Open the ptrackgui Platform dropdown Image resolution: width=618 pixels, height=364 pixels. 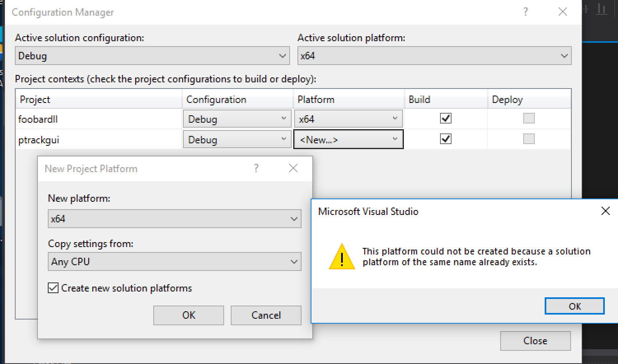(x=349, y=139)
